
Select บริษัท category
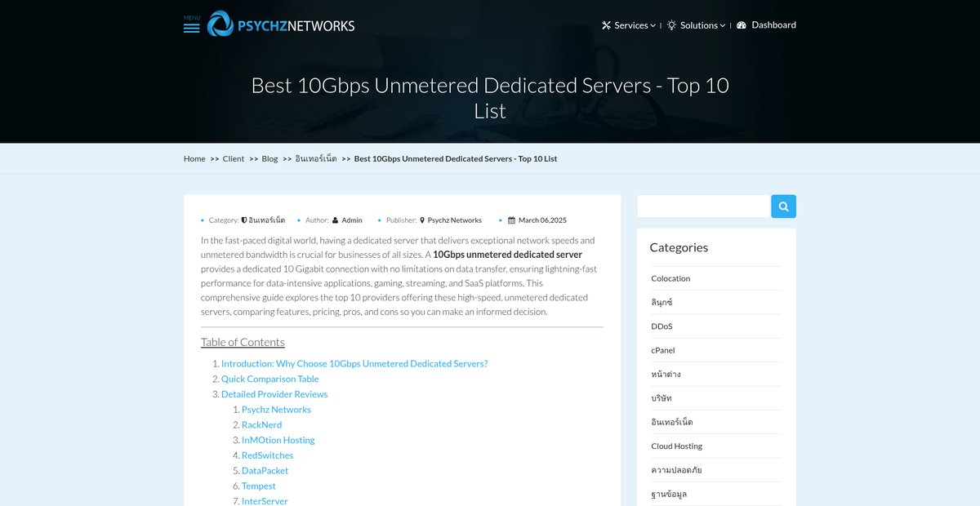click(661, 398)
